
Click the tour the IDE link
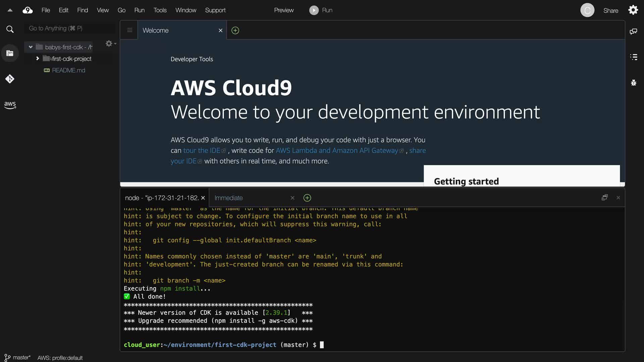pyautogui.click(x=202, y=150)
